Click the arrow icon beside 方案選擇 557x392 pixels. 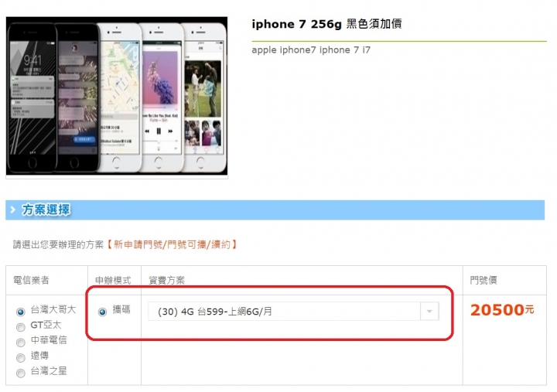[x=13, y=210]
